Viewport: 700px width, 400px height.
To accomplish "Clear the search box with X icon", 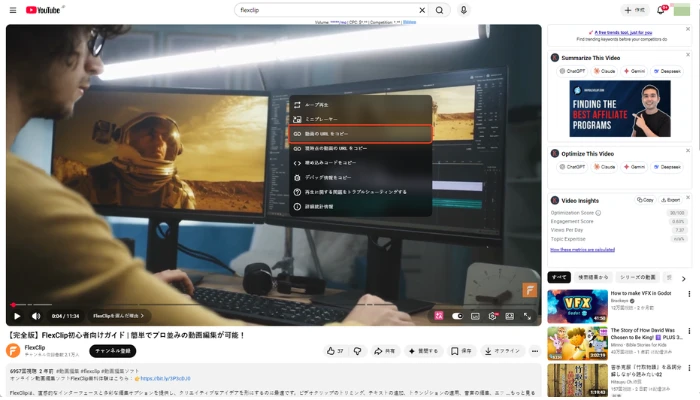I will click(x=421, y=10).
